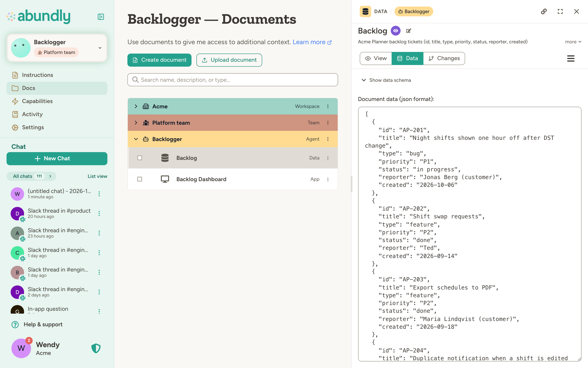Image resolution: width=588 pixels, height=368 pixels.
Task: Click Wendy's avatar with notification badge
Action: pyautogui.click(x=21, y=348)
